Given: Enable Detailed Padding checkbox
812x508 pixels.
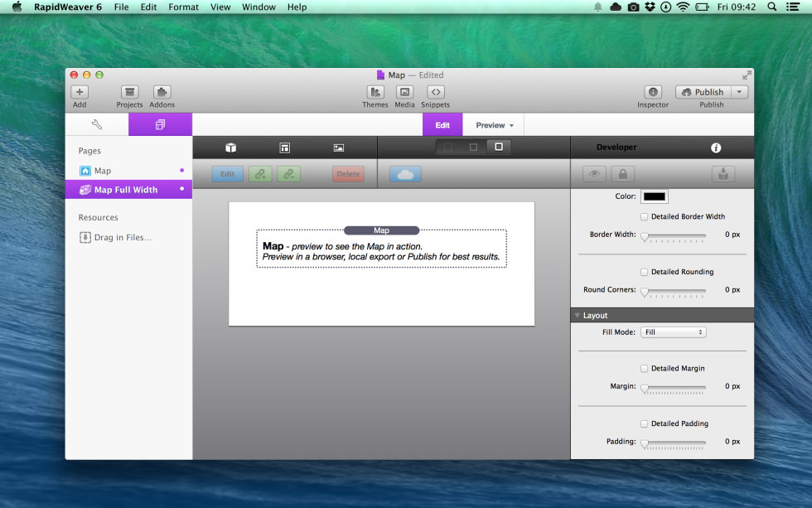Looking at the screenshot, I should [645, 423].
